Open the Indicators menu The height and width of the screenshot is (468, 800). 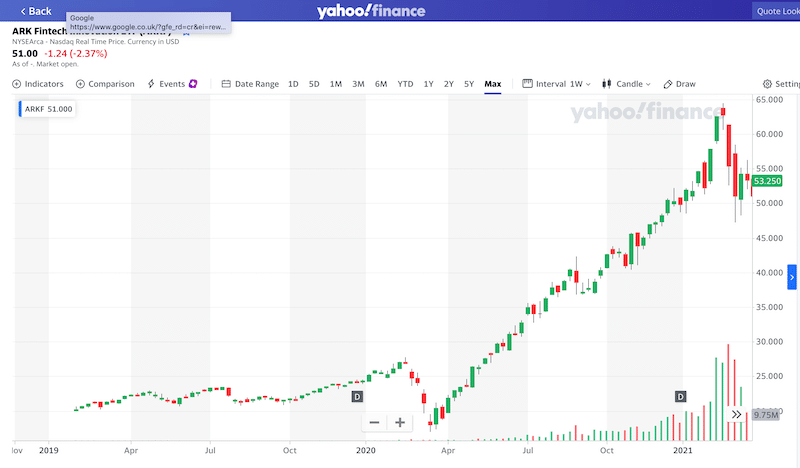38,84
